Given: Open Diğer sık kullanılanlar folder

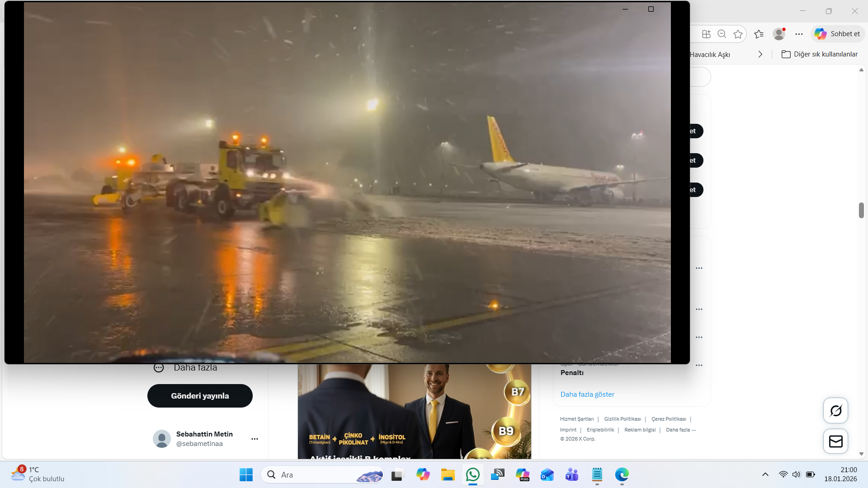Looking at the screenshot, I should click(820, 54).
